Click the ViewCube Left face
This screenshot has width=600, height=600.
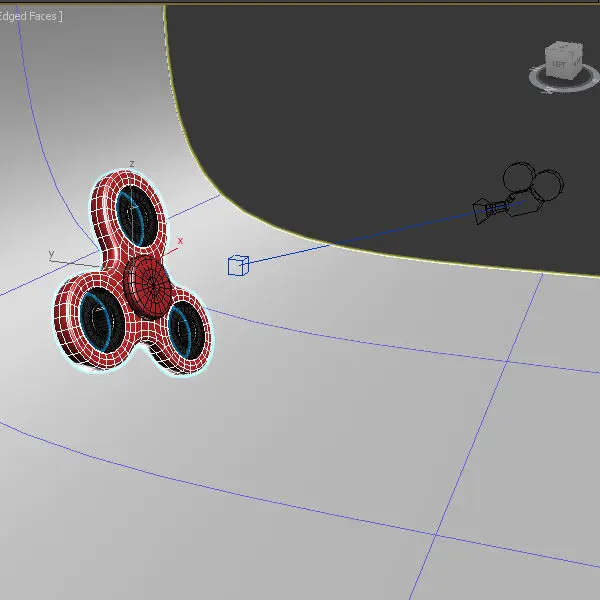558,63
